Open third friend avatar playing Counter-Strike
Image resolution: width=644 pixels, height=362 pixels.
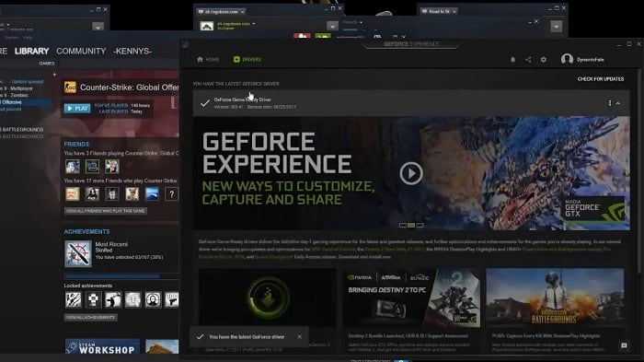[111, 166]
